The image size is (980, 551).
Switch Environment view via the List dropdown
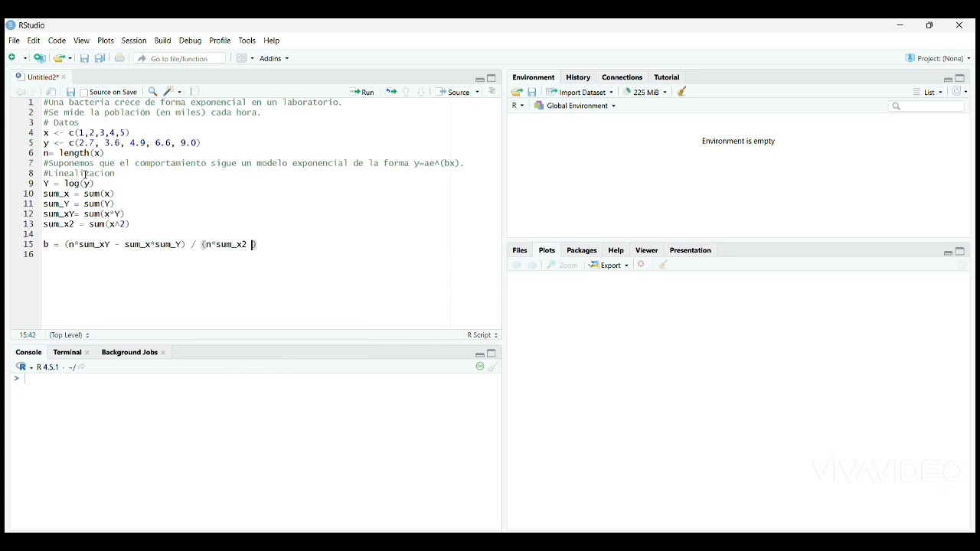pyautogui.click(x=928, y=92)
